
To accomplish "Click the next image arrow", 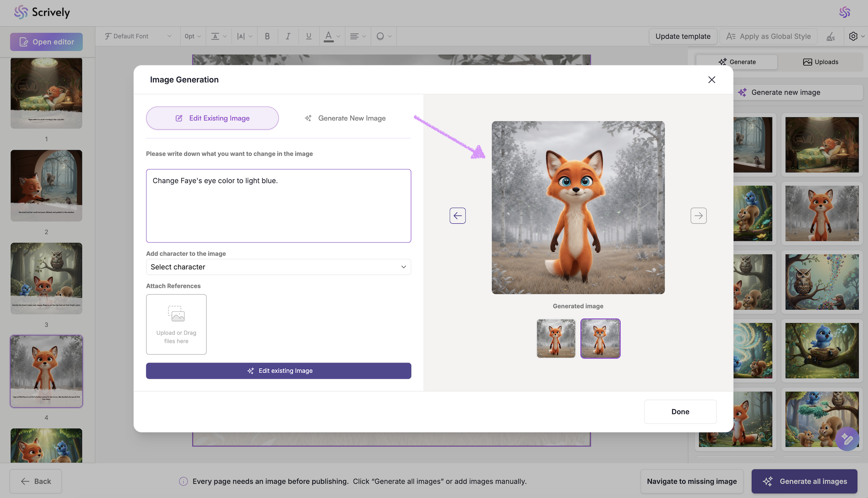I will [698, 216].
